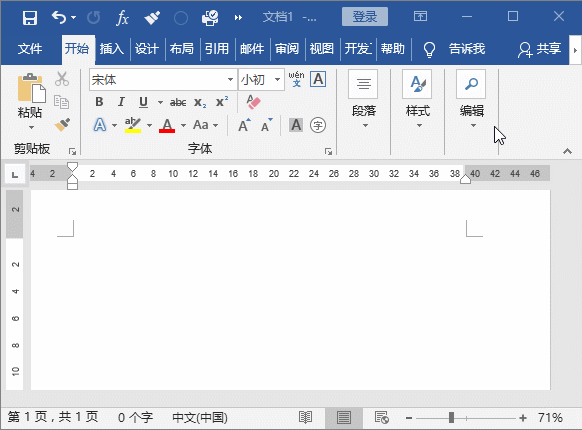Click 中文(中国) language in status bar
The height and width of the screenshot is (430, 582).
(x=200, y=418)
